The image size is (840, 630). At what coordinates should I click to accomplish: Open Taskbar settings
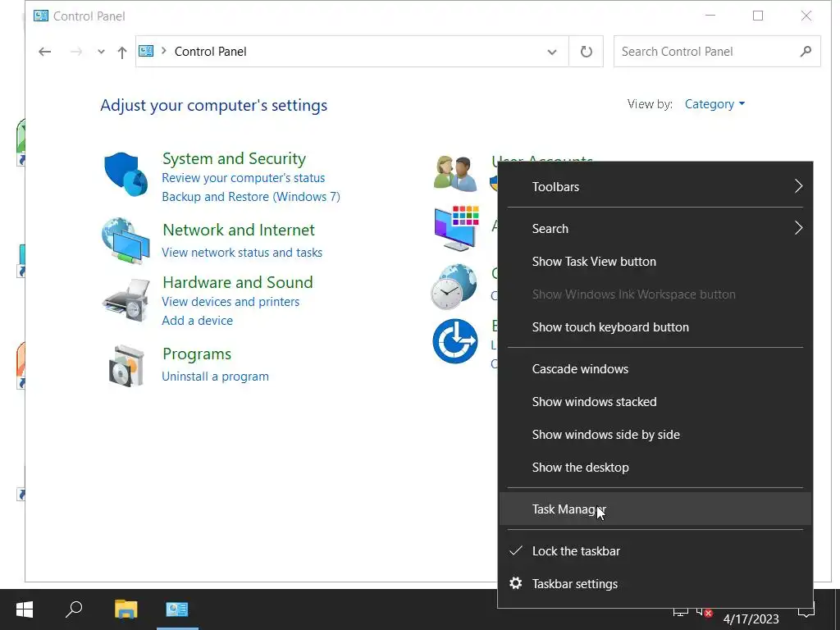tap(655, 583)
